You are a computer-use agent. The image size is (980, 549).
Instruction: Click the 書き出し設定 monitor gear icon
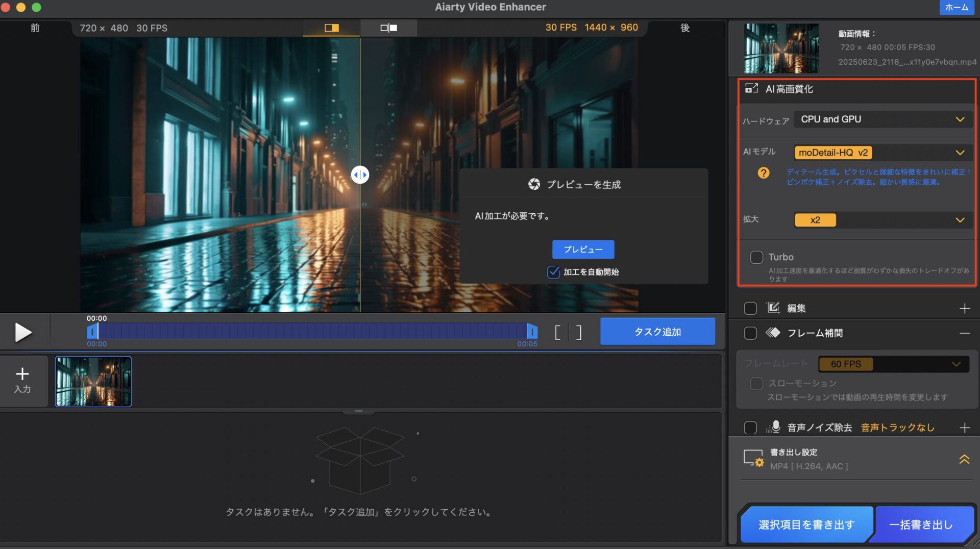pos(753,459)
